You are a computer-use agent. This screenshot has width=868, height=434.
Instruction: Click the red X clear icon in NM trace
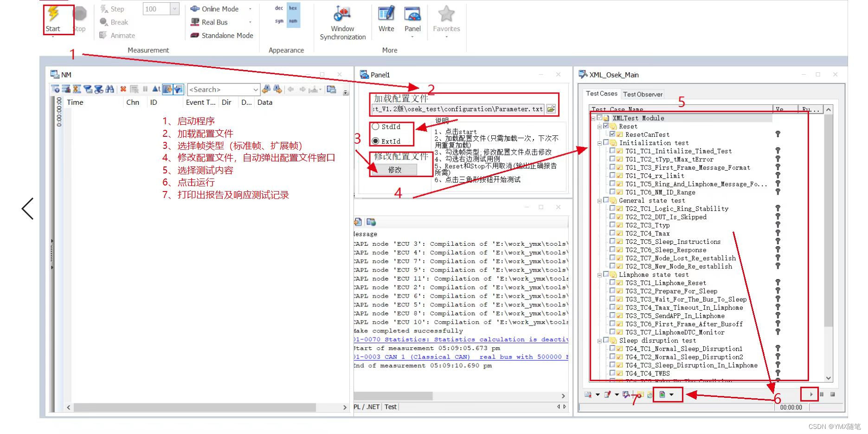pos(123,89)
